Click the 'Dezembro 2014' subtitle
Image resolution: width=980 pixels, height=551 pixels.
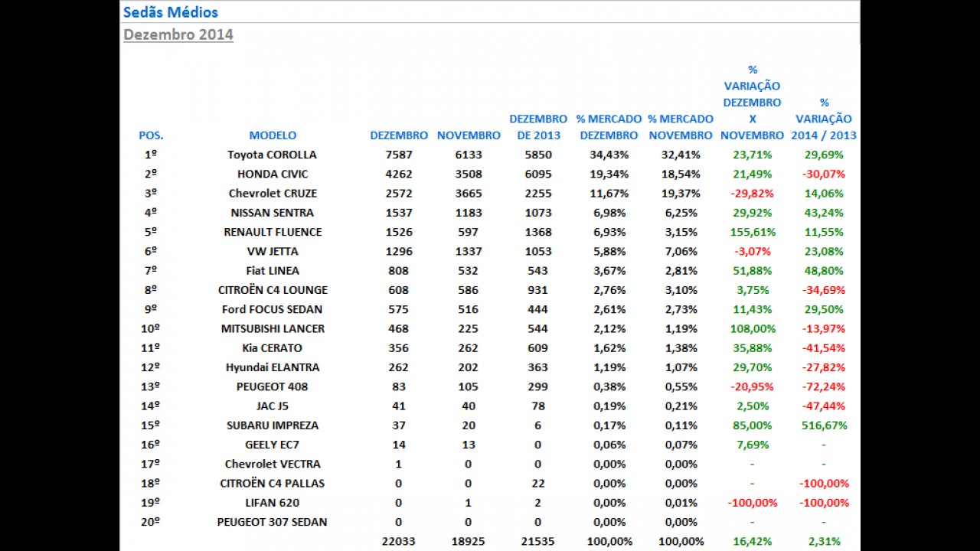pos(178,34)
